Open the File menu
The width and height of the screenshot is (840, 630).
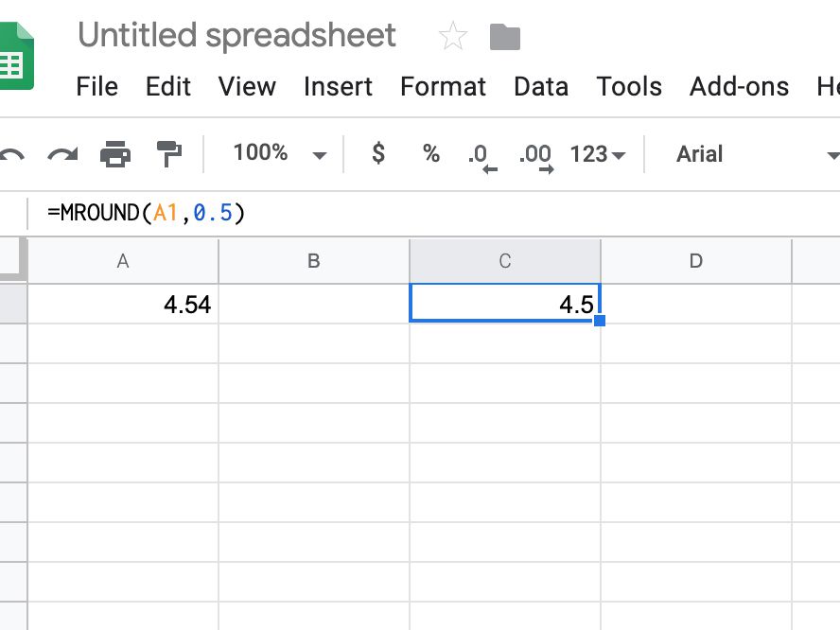96,87
